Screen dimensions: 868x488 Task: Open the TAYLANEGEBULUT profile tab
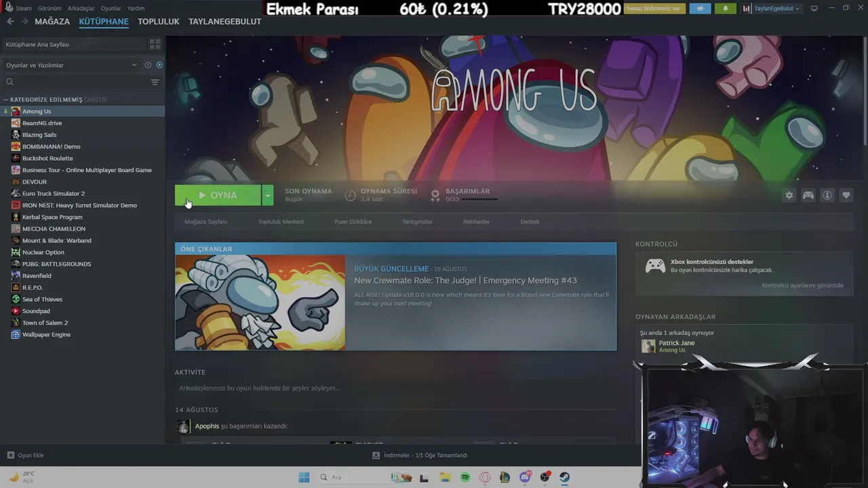point(225,22)
